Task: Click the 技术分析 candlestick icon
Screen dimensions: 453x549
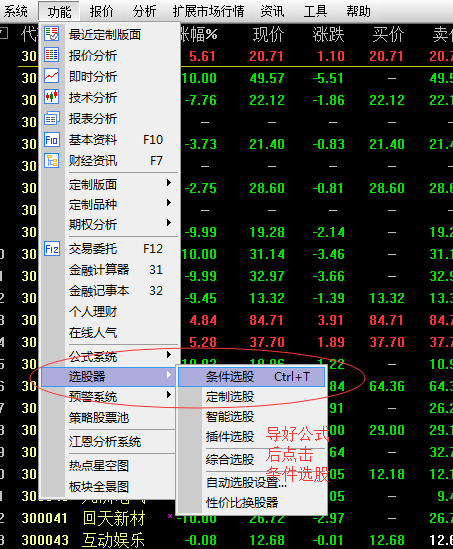Action: [51, 97]
